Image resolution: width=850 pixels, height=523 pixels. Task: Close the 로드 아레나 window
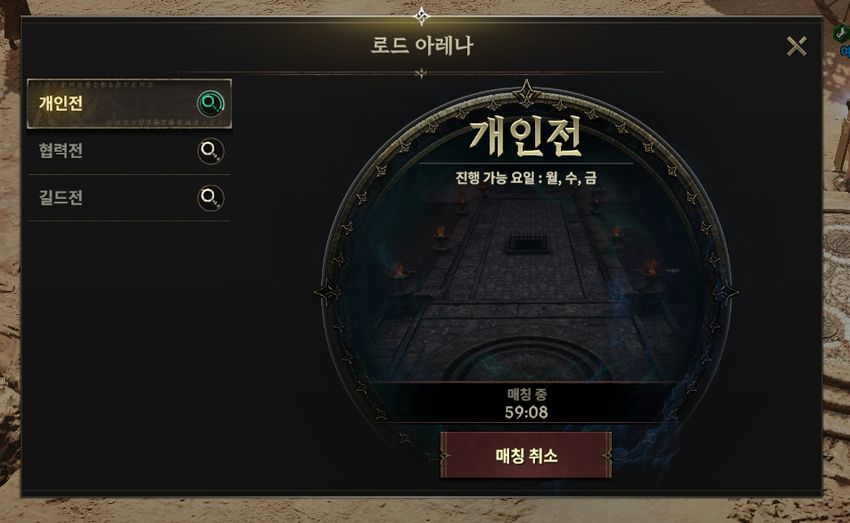tap(796, 46)
